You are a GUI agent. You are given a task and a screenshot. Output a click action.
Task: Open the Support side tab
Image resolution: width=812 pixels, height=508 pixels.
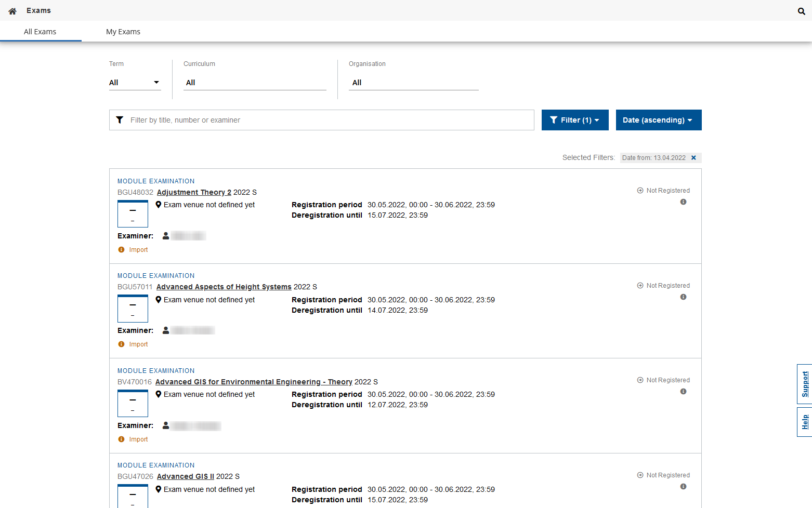[x=805, y=384]
